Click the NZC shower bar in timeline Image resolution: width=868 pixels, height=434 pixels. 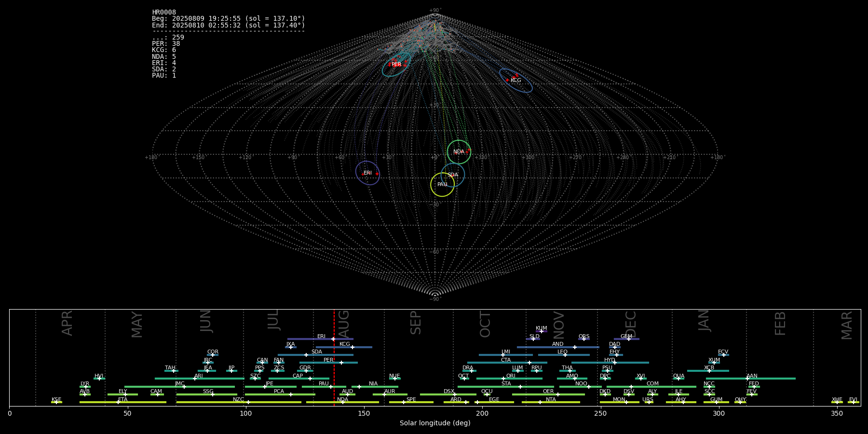[239, 402]
